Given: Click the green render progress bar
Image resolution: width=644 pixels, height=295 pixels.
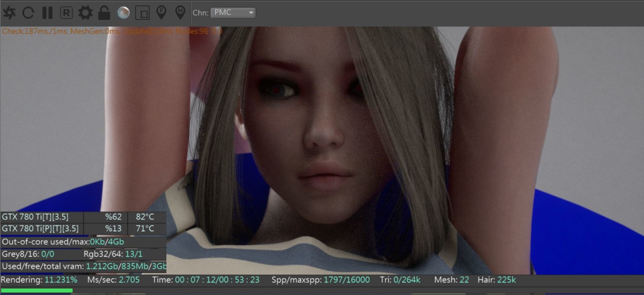Looking at the screenshot, I should click(37, 290).
